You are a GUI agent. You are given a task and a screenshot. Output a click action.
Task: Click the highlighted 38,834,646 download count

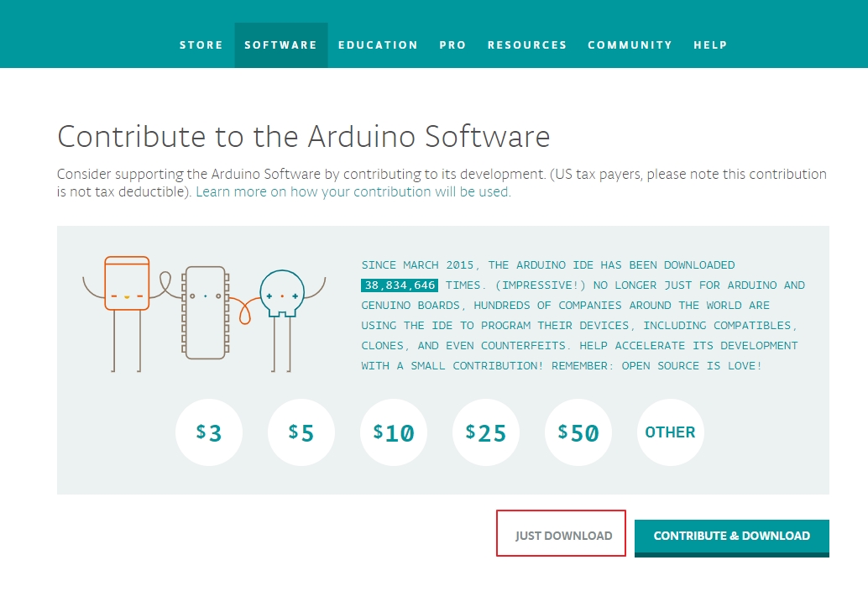click(x=400, y=285)
